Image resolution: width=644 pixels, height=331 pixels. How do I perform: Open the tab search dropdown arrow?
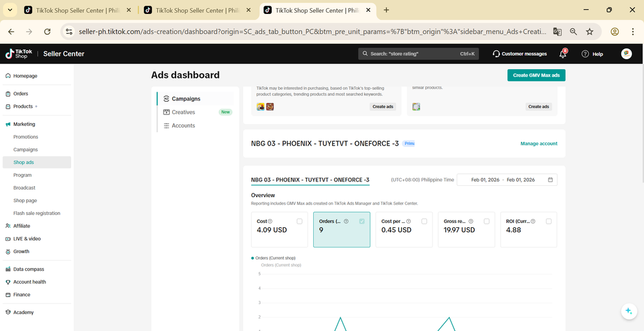10,10
